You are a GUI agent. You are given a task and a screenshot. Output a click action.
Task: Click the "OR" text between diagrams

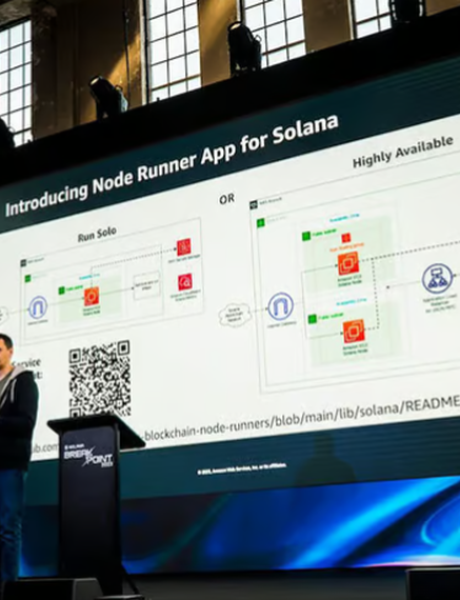pyautogui.click(x=227, y=199)
